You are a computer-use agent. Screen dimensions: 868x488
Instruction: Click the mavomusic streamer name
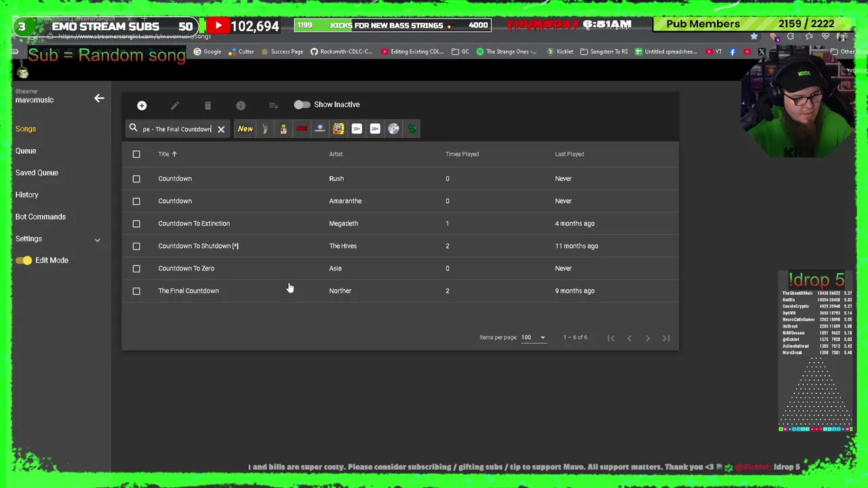[35, 100]
